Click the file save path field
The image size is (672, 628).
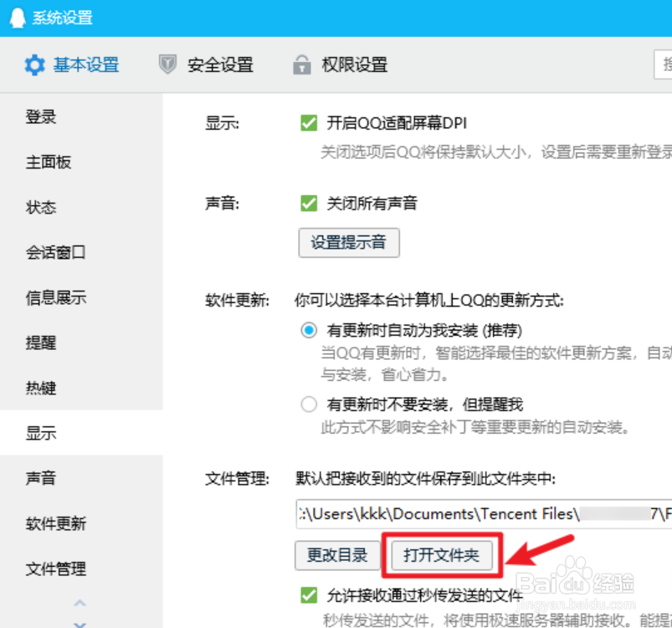click(x=484, y=513)
